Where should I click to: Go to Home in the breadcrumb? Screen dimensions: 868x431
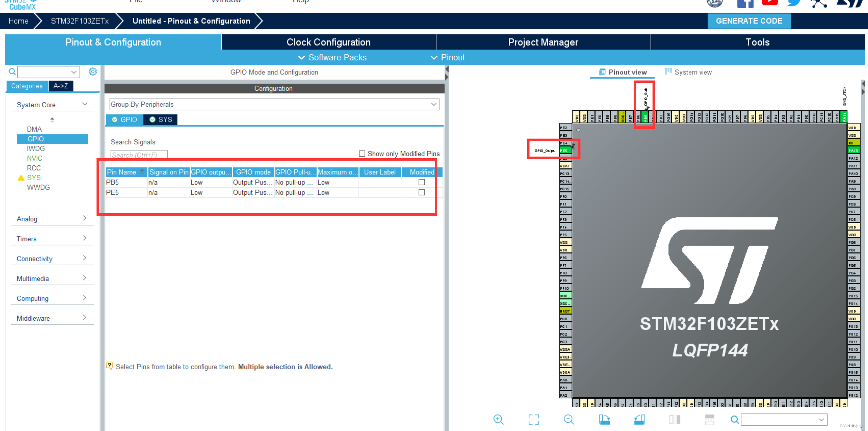18,21
